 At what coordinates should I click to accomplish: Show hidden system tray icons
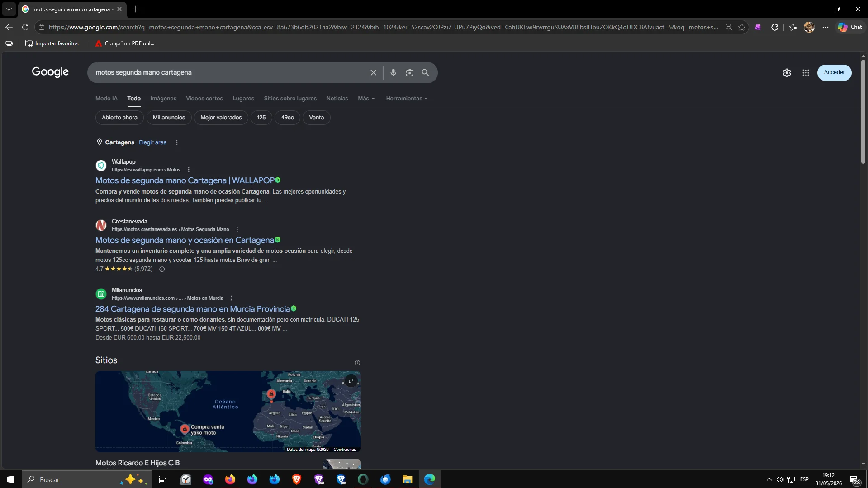click(769, 479)
